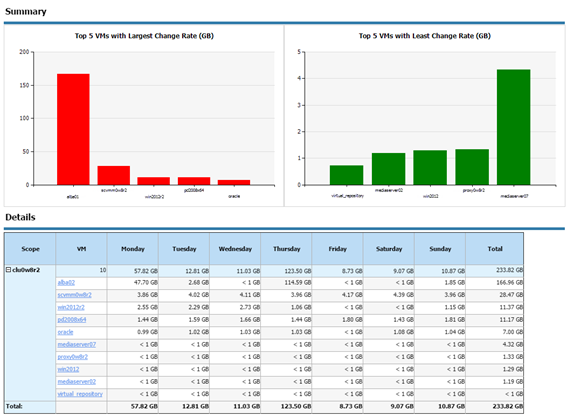This screenshot has width=567, height=417.
Task: Open the win2012 VM link
Action: click(x=68, y=369)
